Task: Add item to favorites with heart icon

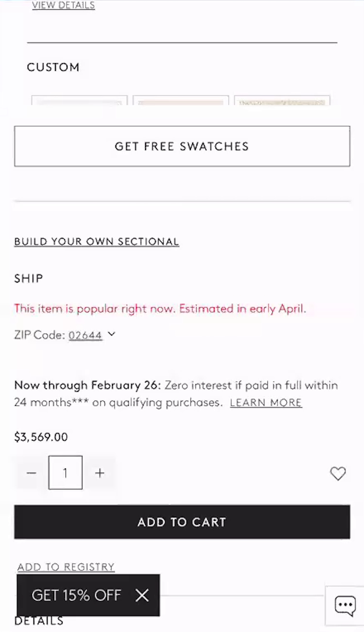Action: click(338, 473)
